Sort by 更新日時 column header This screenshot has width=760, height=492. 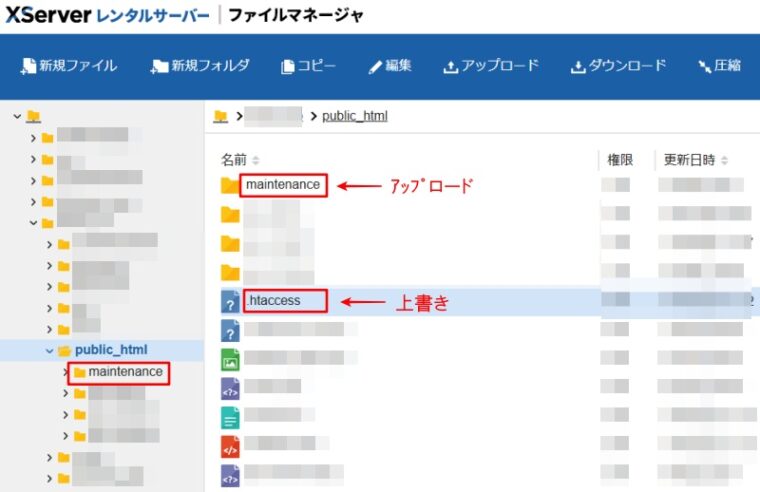[x=696, y=160]
